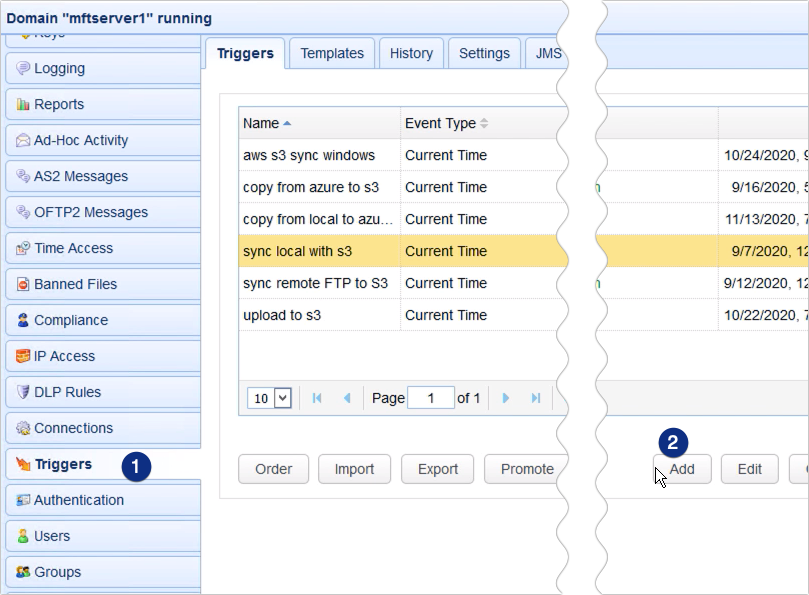Image resolution: width=809 pixels, height=595 pixels.
Task: Click the IP Access icon
Action: pyautogui.click(x=23, y=357)
